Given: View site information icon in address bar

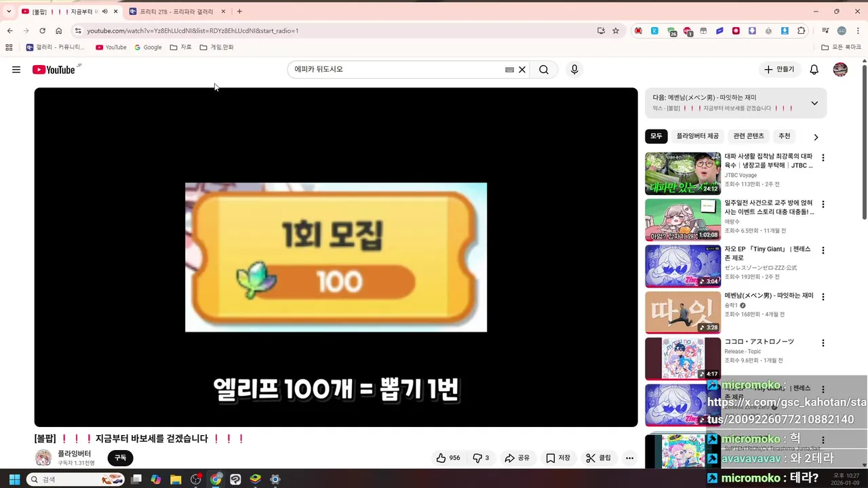Looking at the screenshot, I should click(x=78, y=30).
